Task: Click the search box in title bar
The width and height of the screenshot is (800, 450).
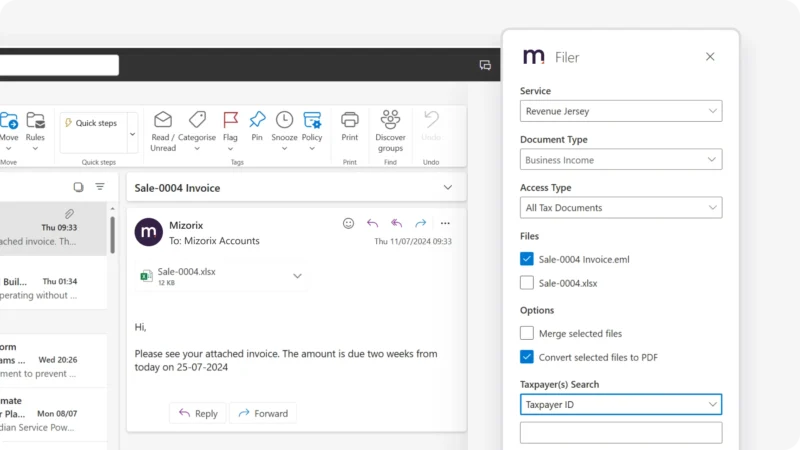Action: click(x=59, y=65)
